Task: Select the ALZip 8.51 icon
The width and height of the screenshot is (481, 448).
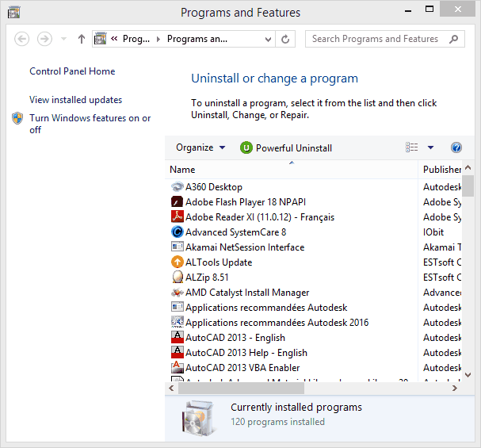Action: 178,278
